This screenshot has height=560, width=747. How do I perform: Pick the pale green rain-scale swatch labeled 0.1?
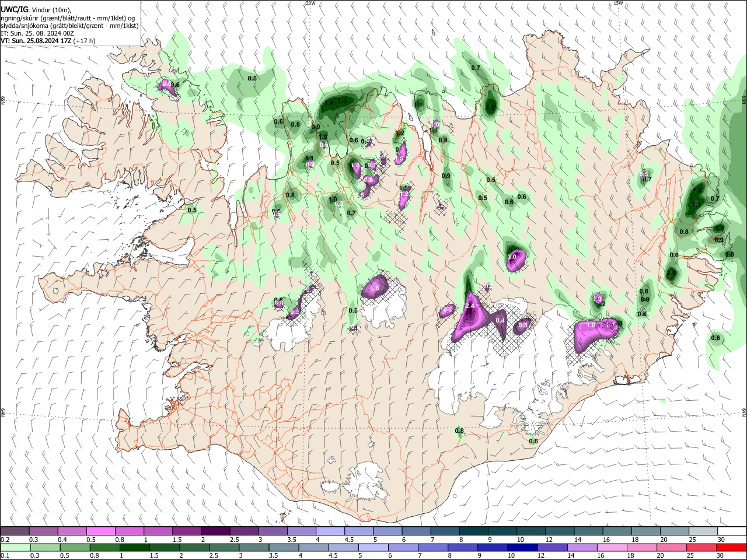point(15,547)
